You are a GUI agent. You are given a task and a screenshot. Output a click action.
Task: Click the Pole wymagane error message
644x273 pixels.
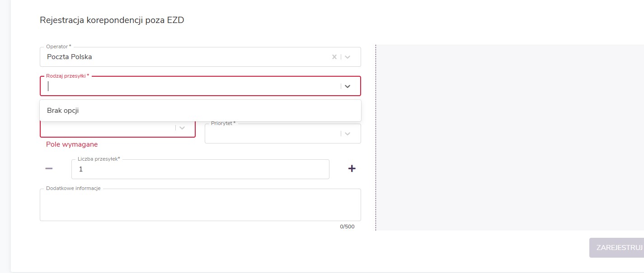(x=72, y=144)
